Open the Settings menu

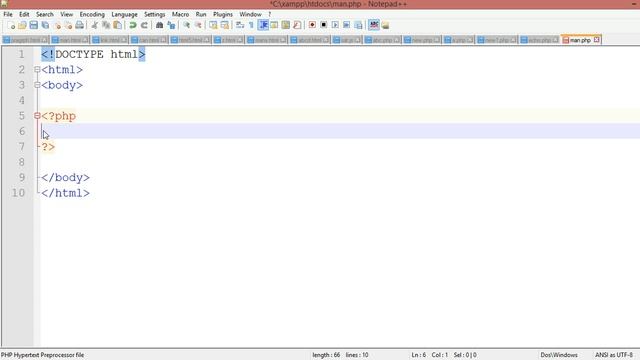click(154, 14)
